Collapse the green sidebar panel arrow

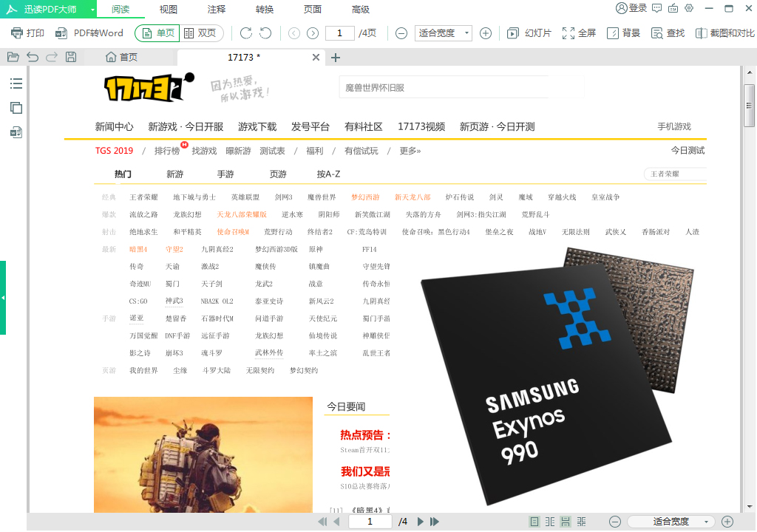coord(3,299)
